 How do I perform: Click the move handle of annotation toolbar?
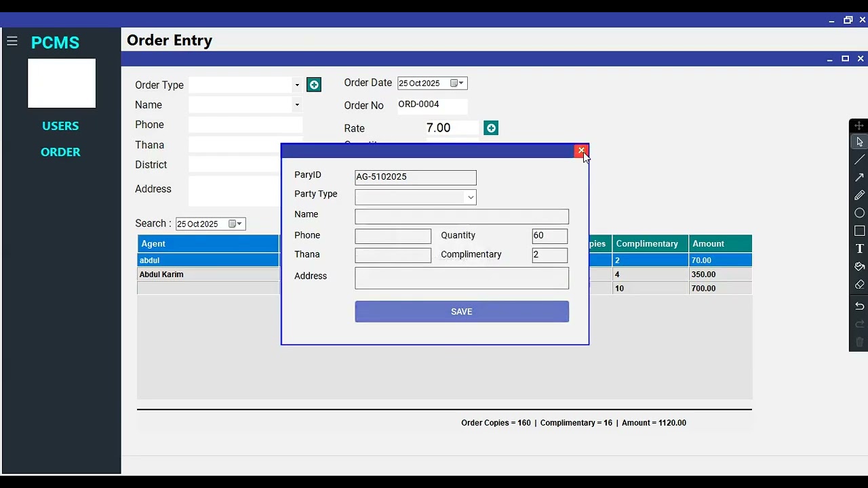[859, 125]
